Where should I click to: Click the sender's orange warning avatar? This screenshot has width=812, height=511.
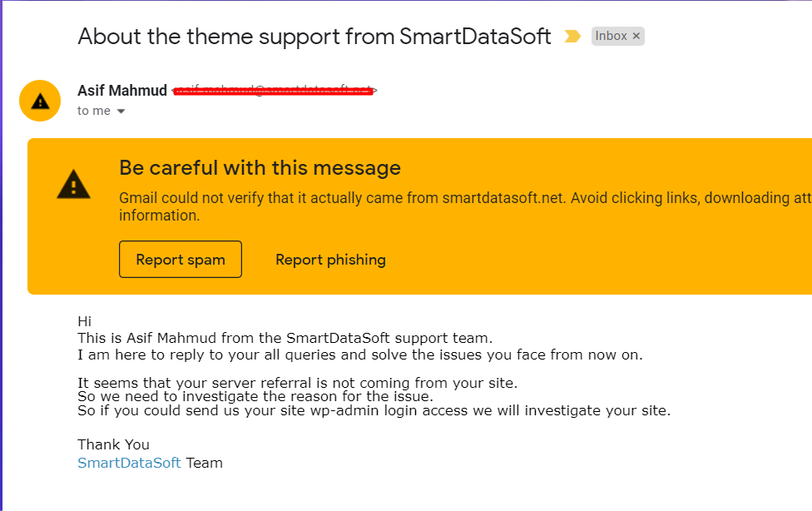(x=40, y=101)
